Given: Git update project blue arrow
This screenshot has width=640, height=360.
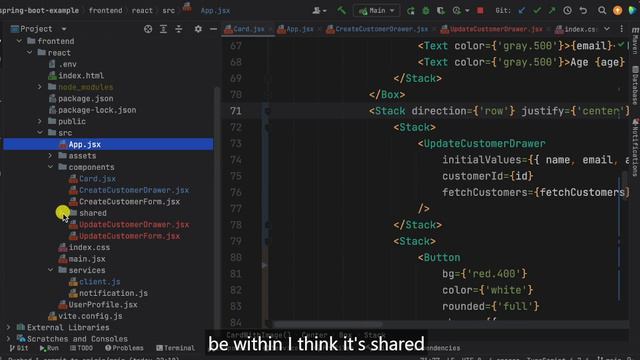Looking at the screenshot, I should pos(522,11).
